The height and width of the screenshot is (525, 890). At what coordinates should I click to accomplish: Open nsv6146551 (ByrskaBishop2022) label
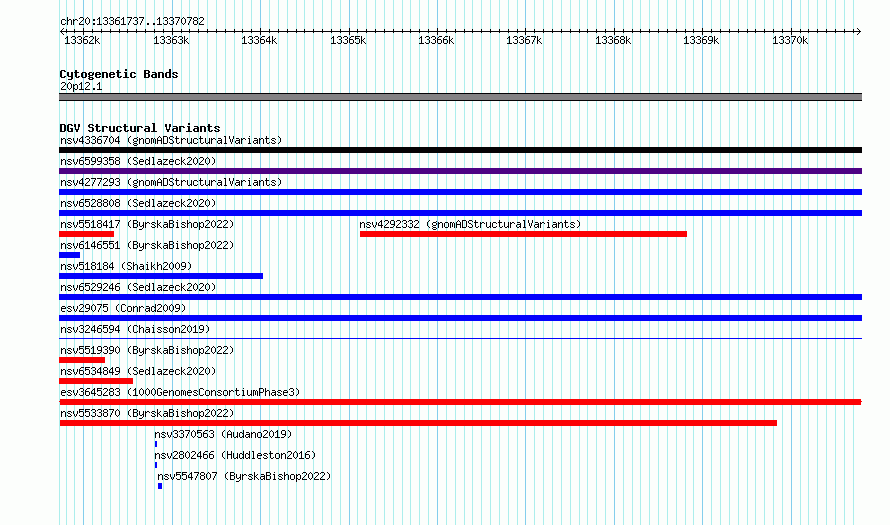pyautogui.click(x=147, y=245)
